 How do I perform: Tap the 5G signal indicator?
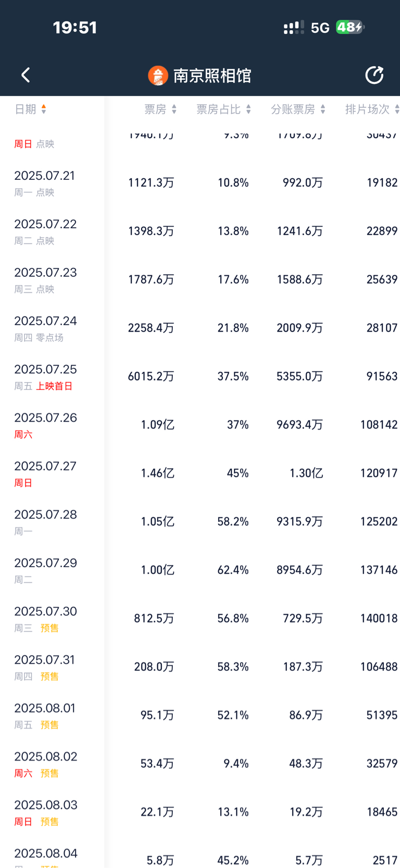pos(320,28)
